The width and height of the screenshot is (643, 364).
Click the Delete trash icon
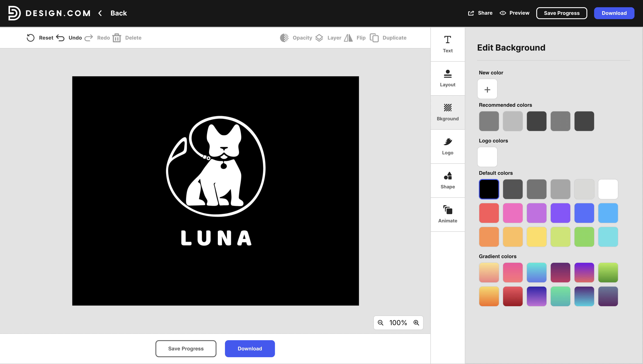click(117, 38)
